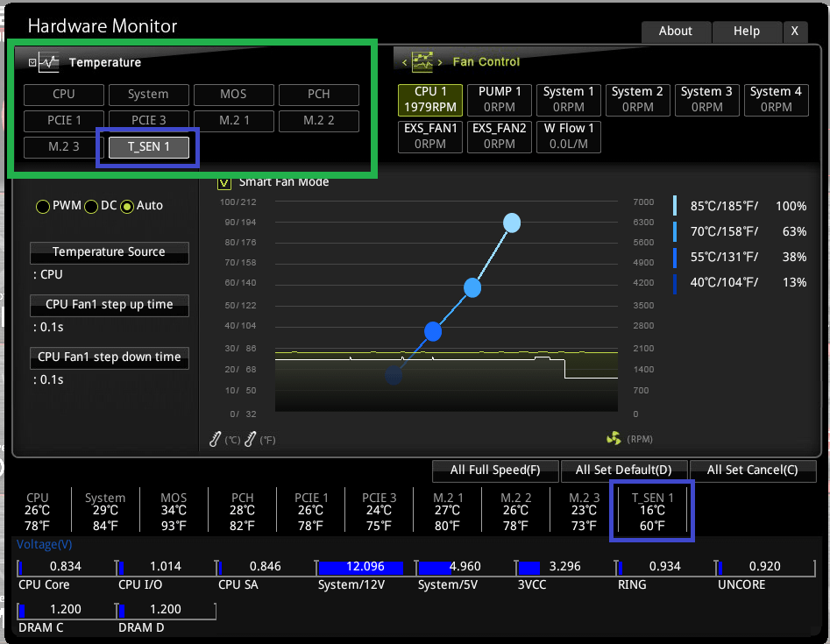
Task: Click the Voltage(V) label
Action: pos(44,544)
